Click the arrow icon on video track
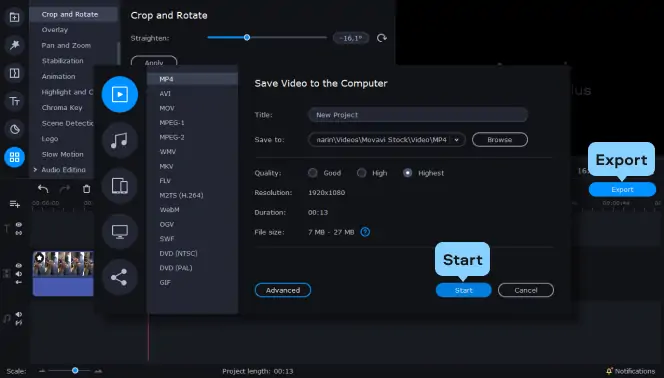664x378 pixels. [19, 282]
